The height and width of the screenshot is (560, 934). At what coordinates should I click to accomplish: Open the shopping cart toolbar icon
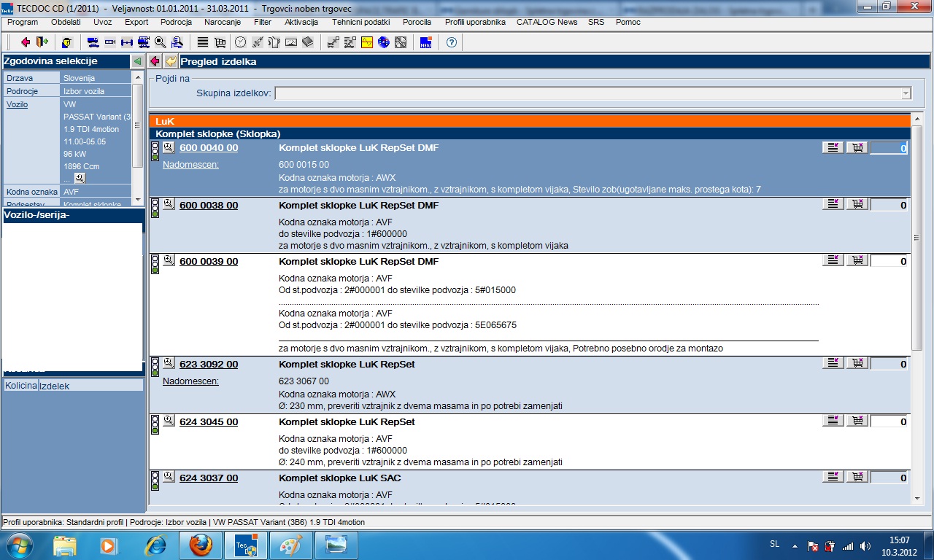220,42
